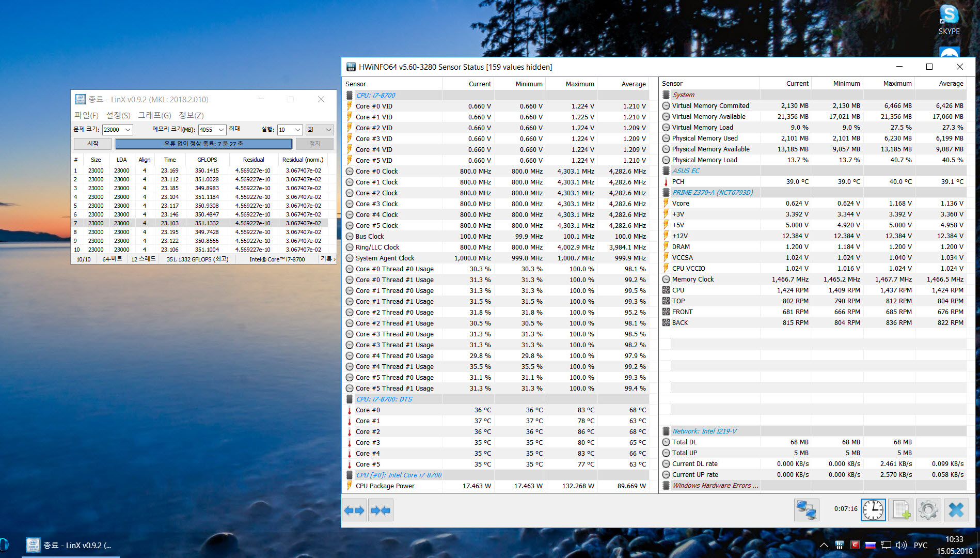Viewport: 980px width, 558px height.
Task: Click the LinX progress bar showing 7 분 27 초
Action: pos(203,144)
